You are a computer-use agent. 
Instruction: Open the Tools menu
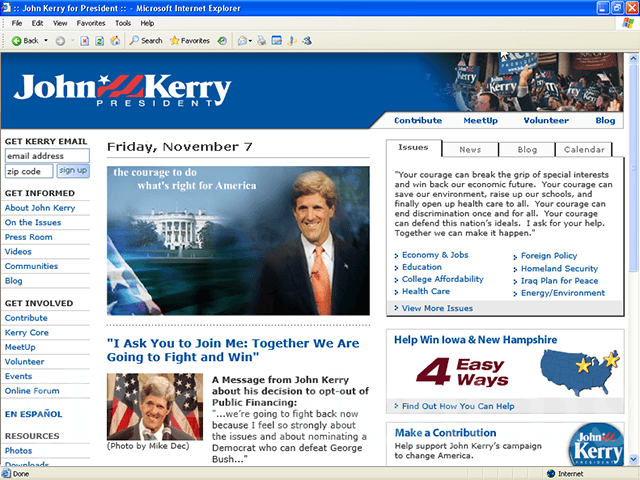pyautogui.click(x=123, y=23)
